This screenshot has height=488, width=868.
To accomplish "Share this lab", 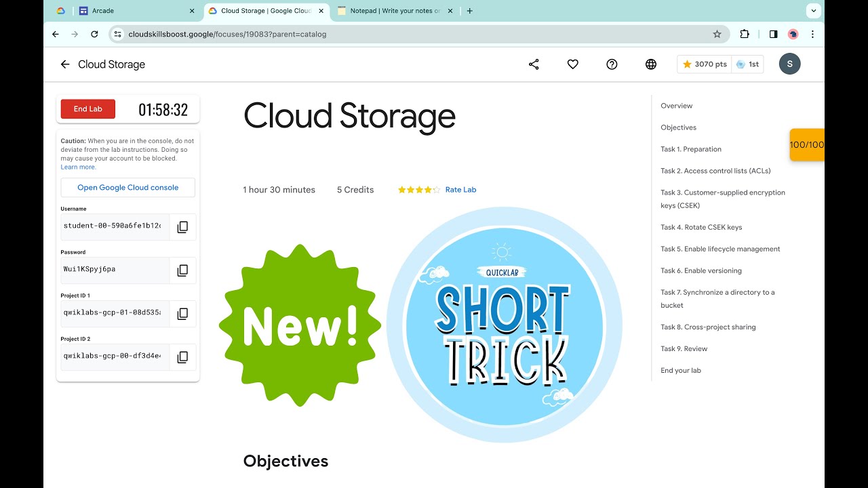I will tap(534, 64).
